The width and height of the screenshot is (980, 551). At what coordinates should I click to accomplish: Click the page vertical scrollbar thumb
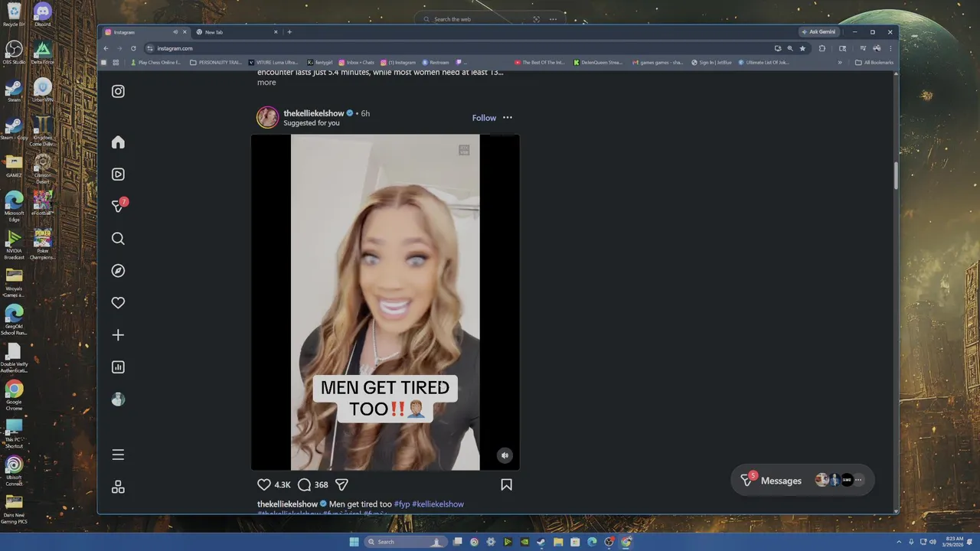coord(896,175)
